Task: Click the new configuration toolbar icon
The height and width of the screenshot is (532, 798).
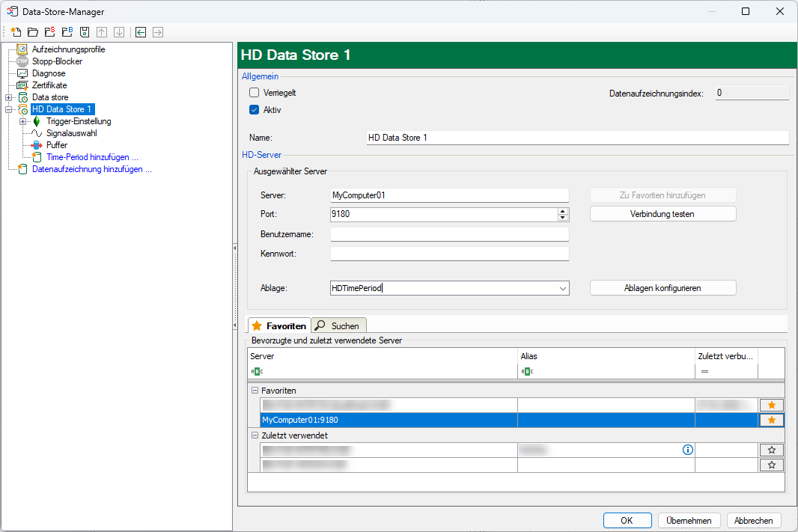Action: click(15, 32)
